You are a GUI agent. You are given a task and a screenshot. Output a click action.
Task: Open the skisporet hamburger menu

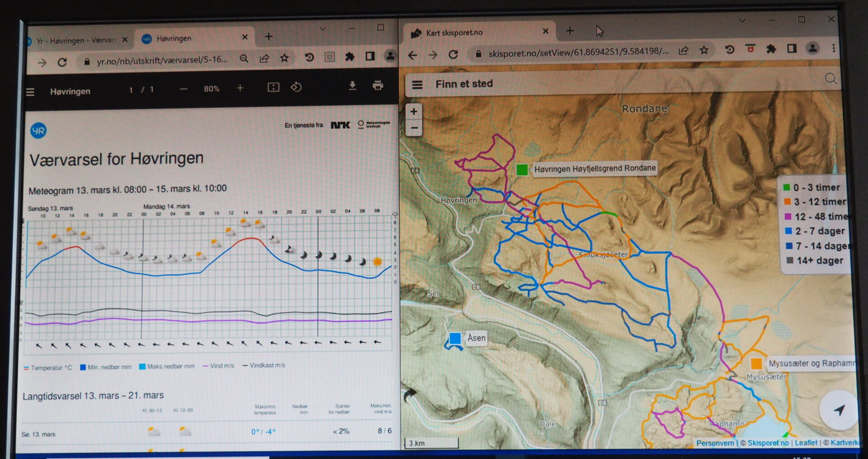point(417,84)
